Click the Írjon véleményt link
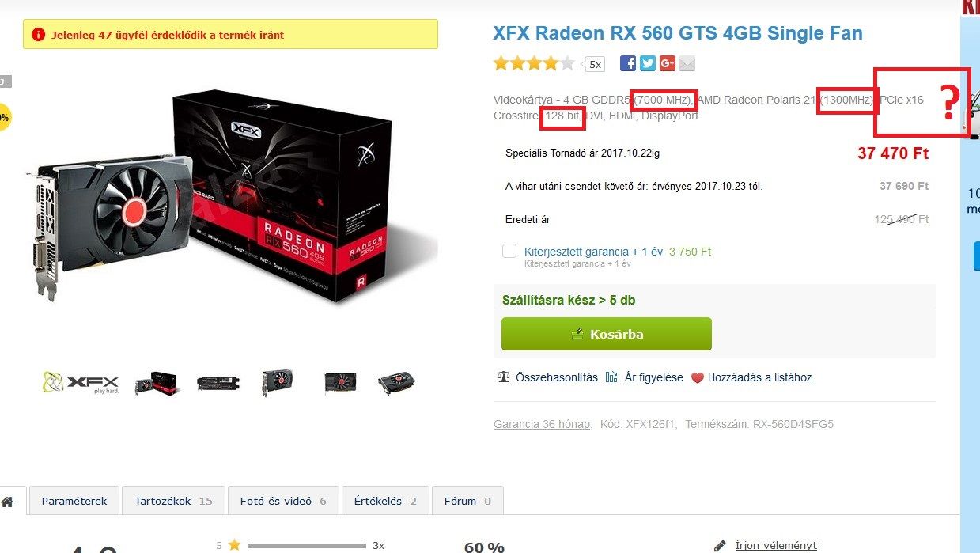The image size is (980, 553). point(776,545)
